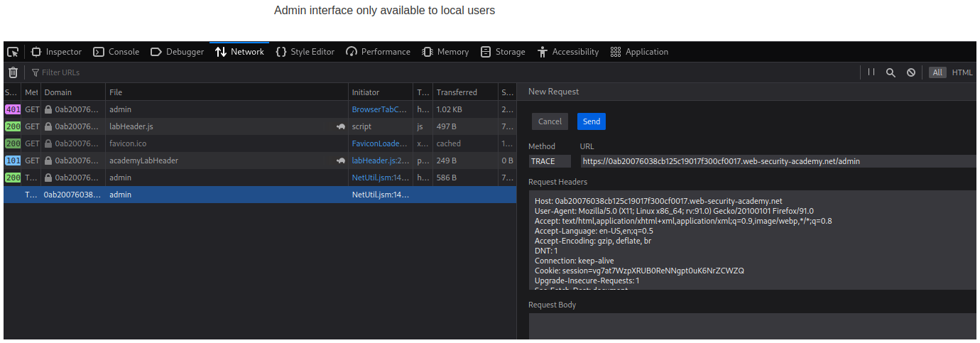Open the Storage panel tab

(x=503, y=52)
